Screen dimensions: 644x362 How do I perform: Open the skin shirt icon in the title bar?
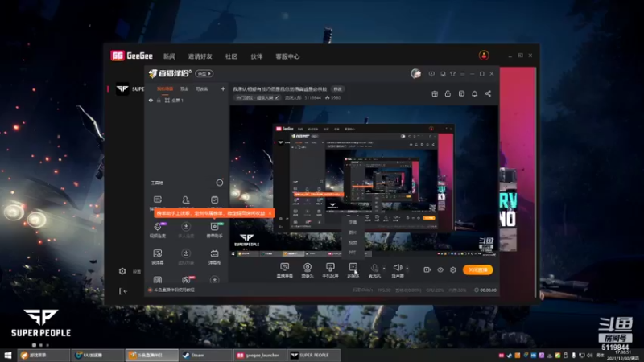click(452, 74)
